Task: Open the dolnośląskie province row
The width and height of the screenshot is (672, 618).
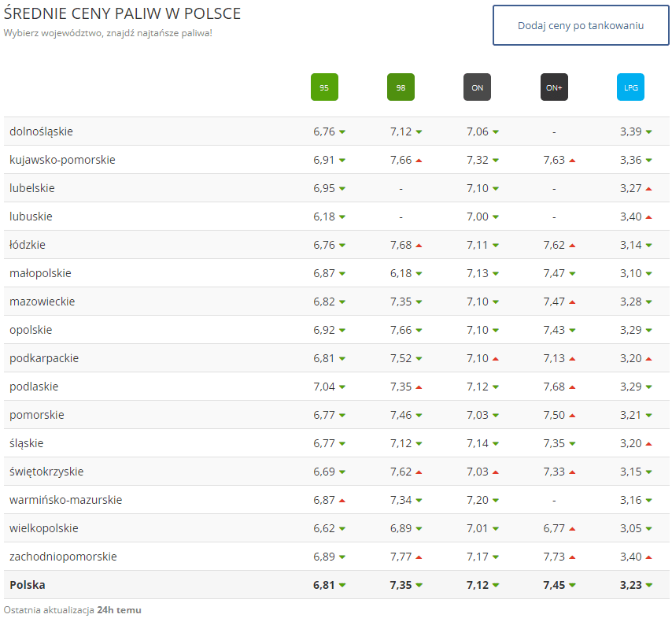Action: (x=41, y=131)
